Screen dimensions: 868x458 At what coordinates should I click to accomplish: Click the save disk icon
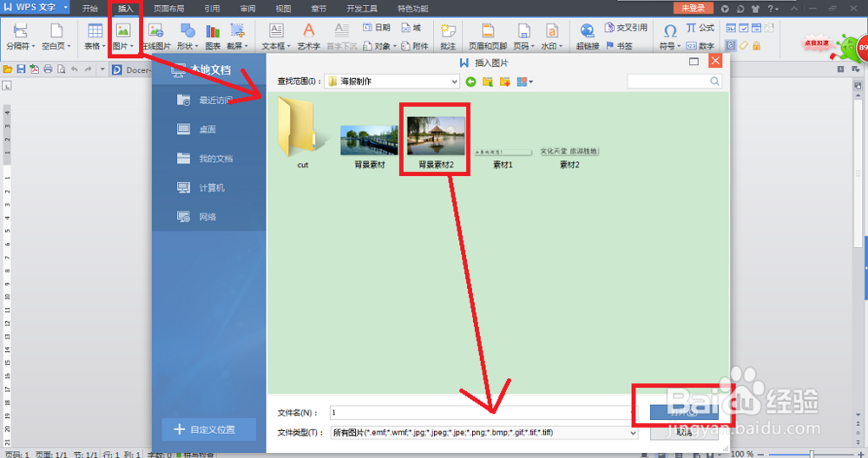click(21, 69)
